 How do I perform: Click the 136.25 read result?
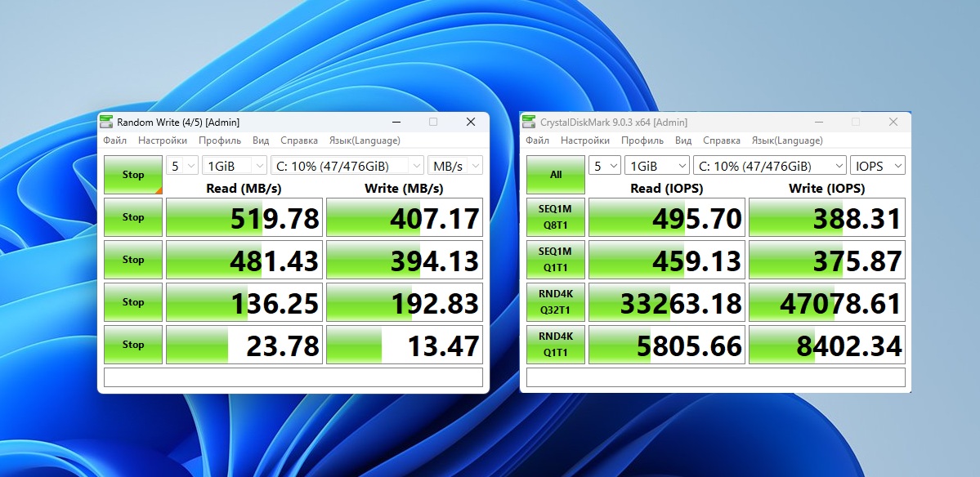pos(244,302)
